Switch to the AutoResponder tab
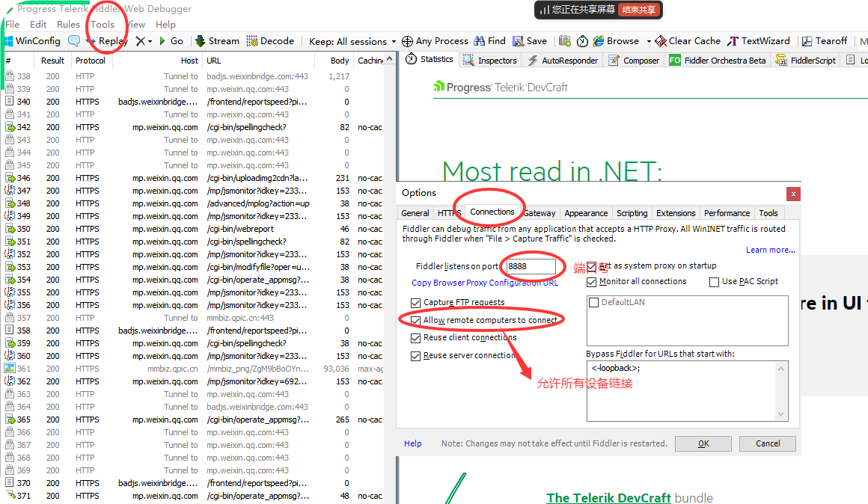Viewport: 868px width, 504px height. 563,61
